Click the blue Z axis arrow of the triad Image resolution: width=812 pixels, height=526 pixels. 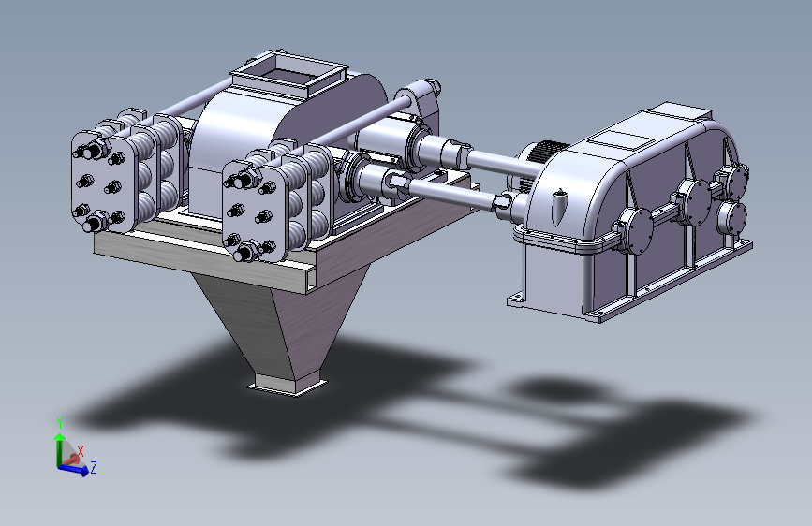click(x=76, y=469)
